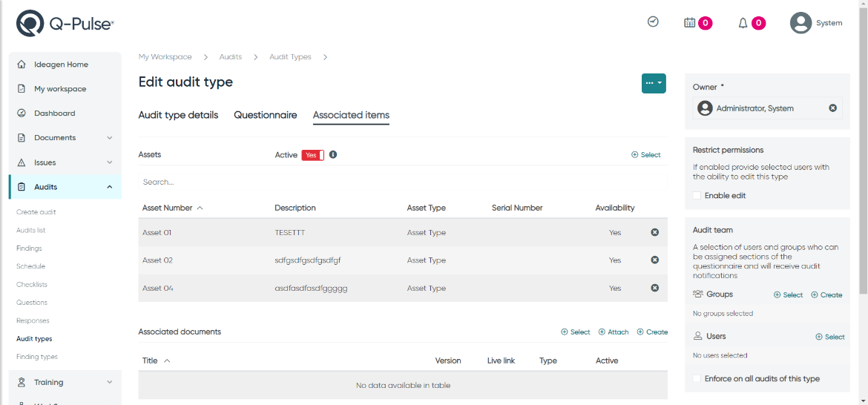
Task: Remove Asset 01 from the assets list
Action: (655, 232)
